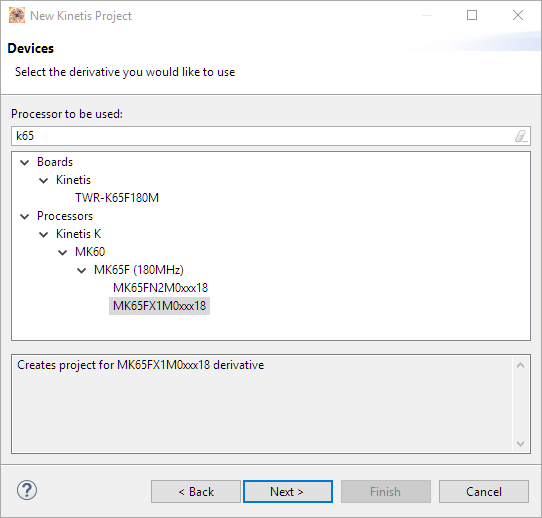Click the New Kinetis Project window icon
The height and width of the screenshot is (518, 542).
tap(17, 16)
